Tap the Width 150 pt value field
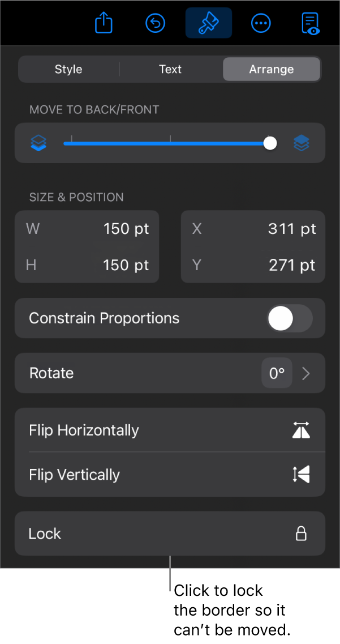 point(126,228)
